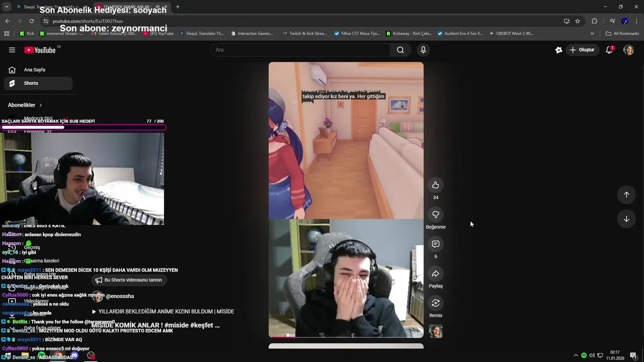Expand Abonelikler section chevron
The image size is (644, 362).
(x=40, y=105)
